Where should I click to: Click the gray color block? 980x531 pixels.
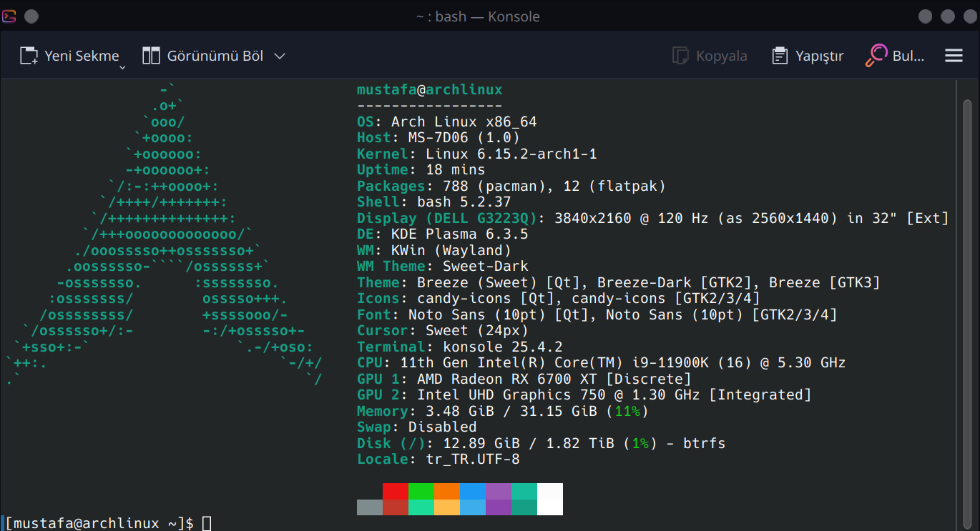tap(370, 507)
